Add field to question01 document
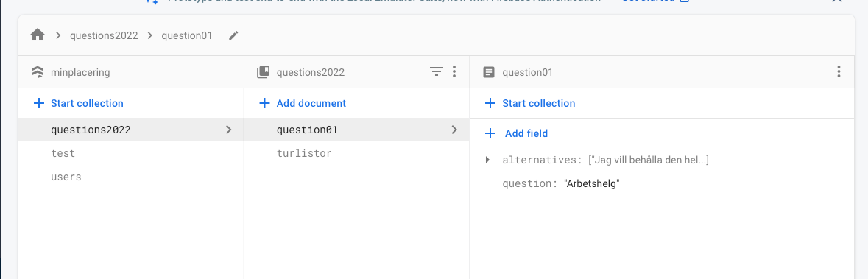This screenshot has height=279, width=868. click(517, 133)
